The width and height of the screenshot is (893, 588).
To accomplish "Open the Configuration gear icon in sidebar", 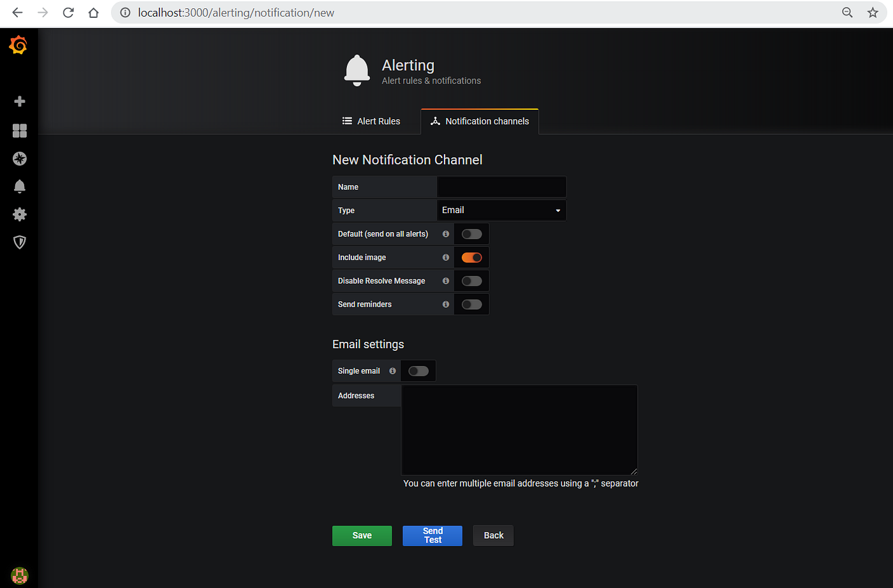I will pos(20,214).
